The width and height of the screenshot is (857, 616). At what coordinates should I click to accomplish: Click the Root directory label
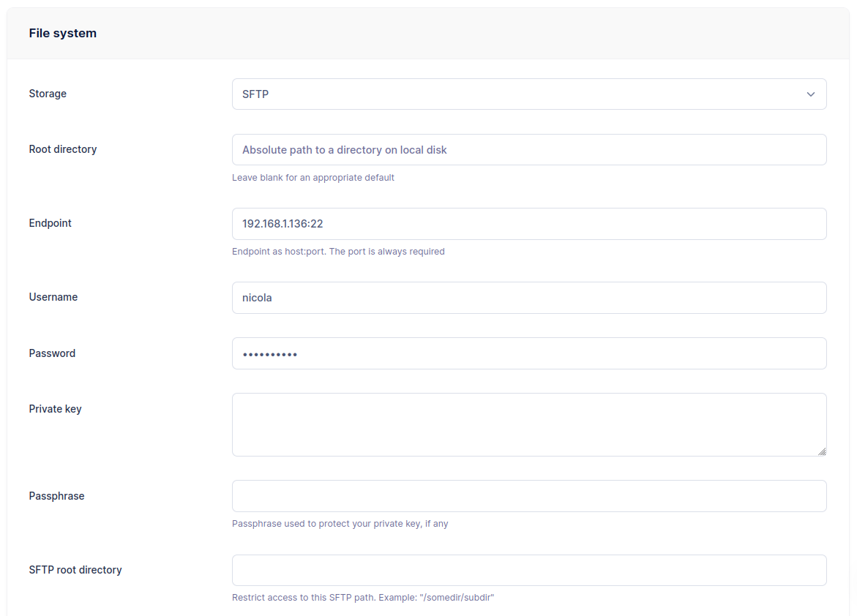coord(62,149)
